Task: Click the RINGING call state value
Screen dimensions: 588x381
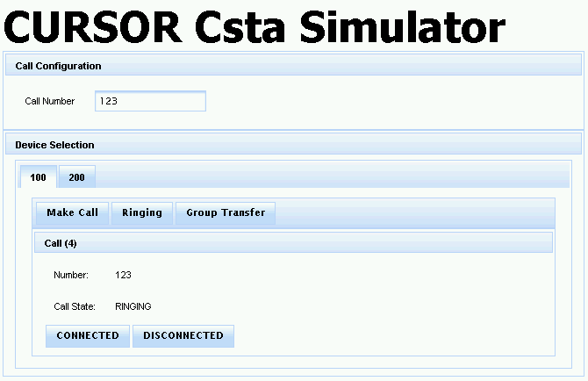Action: pos(133,306)
